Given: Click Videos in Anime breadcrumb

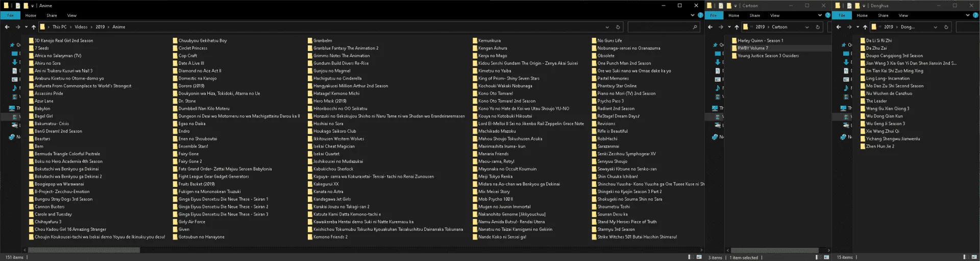Looking at the screenshot, I should [81, 27].
